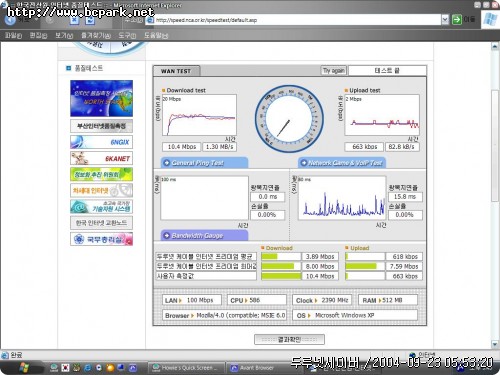This screenshot has height=375, width=500.
Task: Click the 0.0 ms latency value
Action: tap(268, 197)
